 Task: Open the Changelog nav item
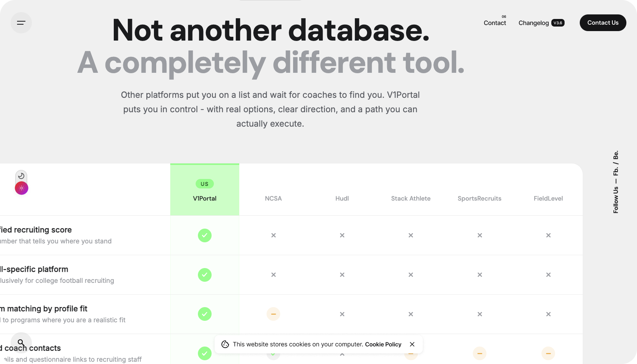click(533, 23)
